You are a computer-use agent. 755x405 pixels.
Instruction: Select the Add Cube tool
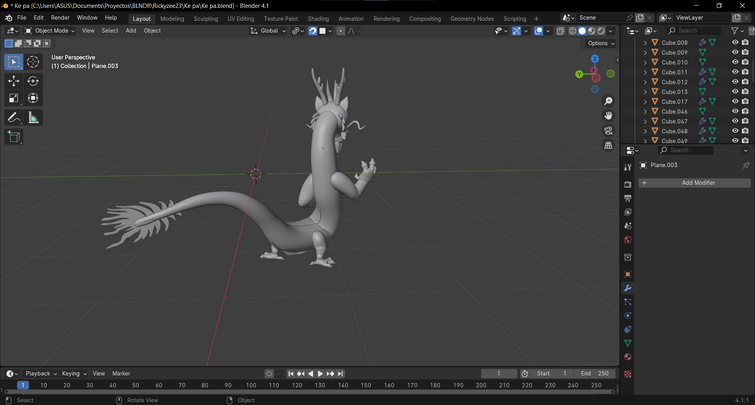(x=13, y=137)
